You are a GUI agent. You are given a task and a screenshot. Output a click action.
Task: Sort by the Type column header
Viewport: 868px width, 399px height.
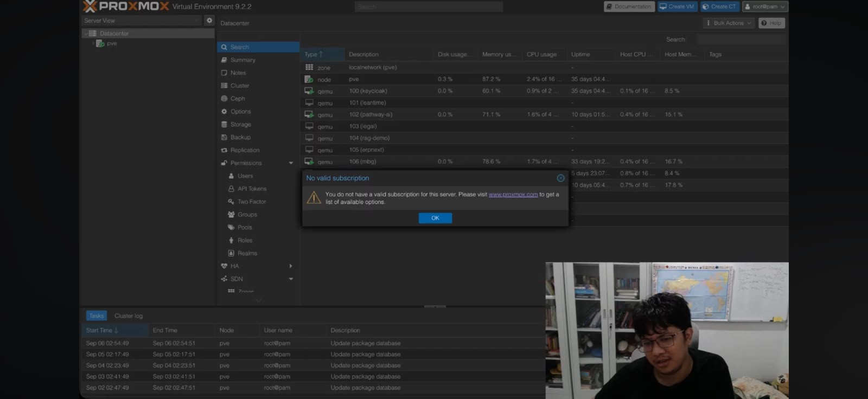(x=323, y=54)
